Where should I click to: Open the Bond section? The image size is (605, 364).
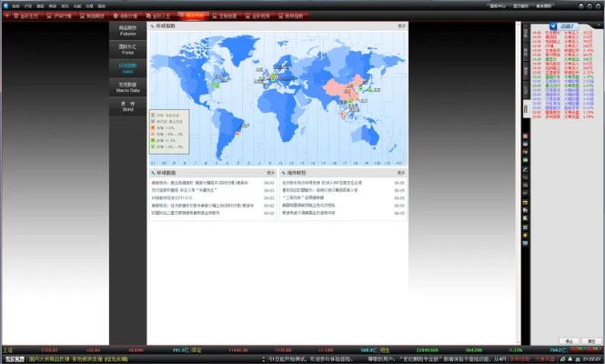pyautogui.click(x=126, y=106)
